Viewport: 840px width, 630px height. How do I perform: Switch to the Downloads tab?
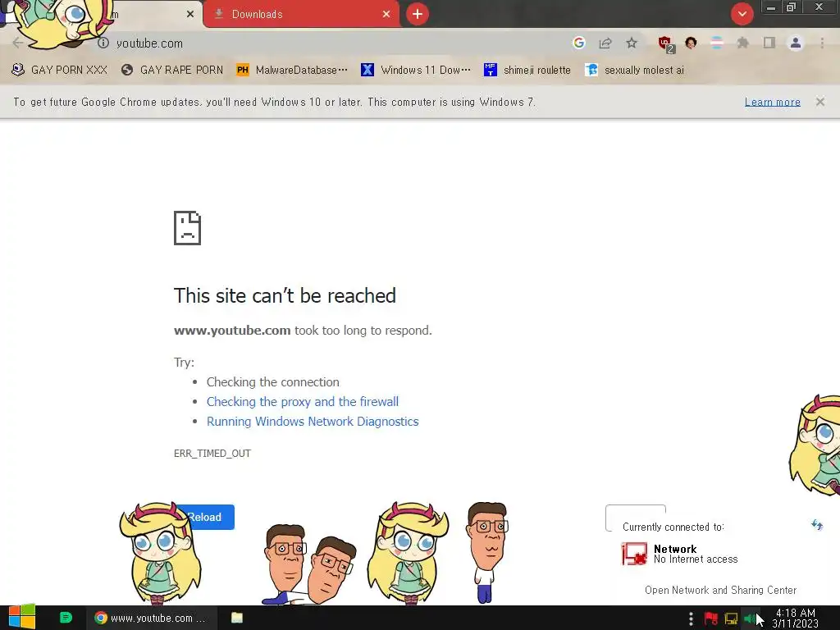300,15
